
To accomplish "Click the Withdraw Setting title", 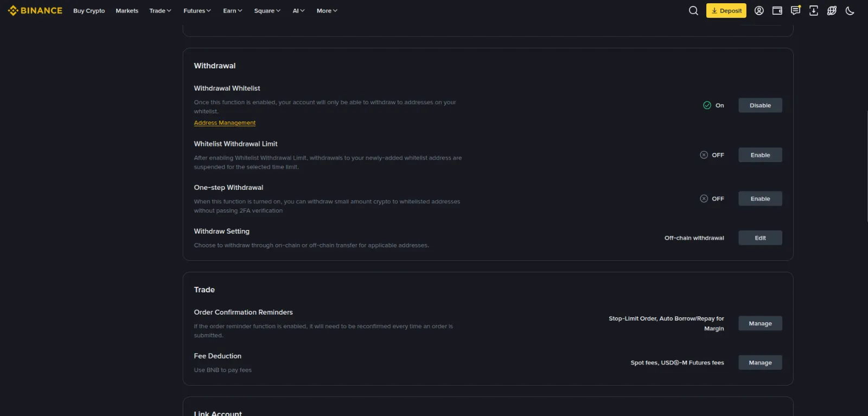I will (x=222, y=231).
